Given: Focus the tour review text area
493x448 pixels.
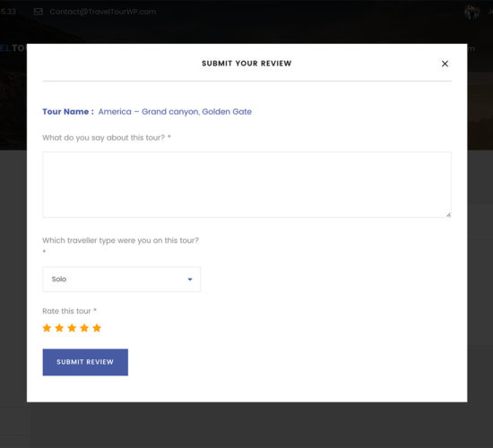Looking at the screenshot, I should 246,185.
